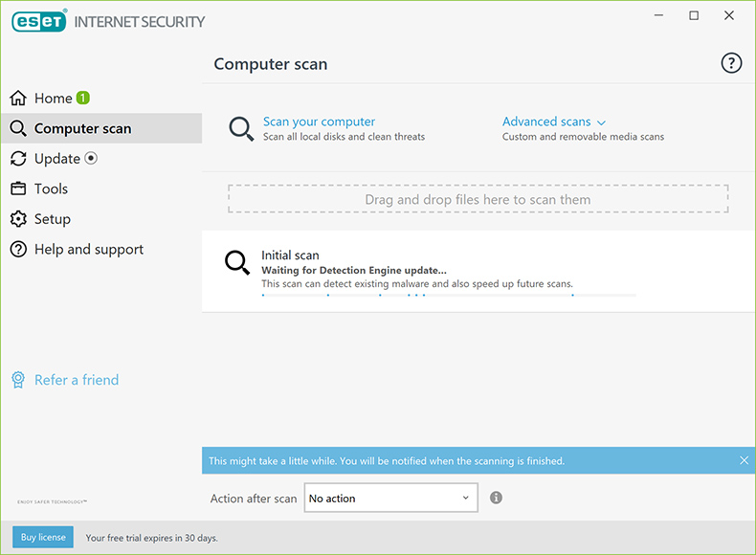756x555 pixels.
Task: Click the Help and support question icon
Action: click(x=18, y=250)
